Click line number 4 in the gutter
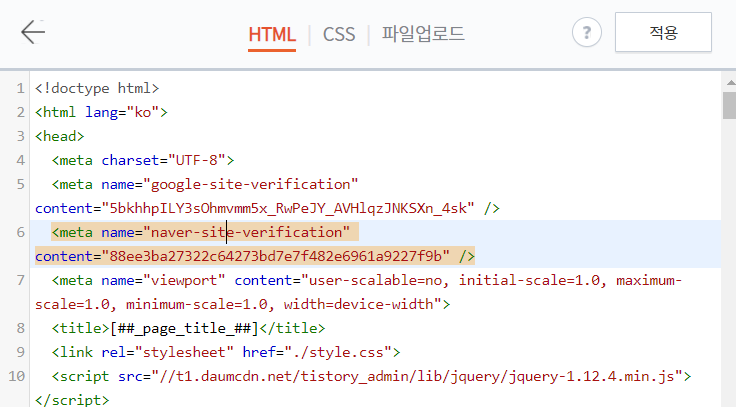This screenshot has height=407, width=736. [20, 160]
